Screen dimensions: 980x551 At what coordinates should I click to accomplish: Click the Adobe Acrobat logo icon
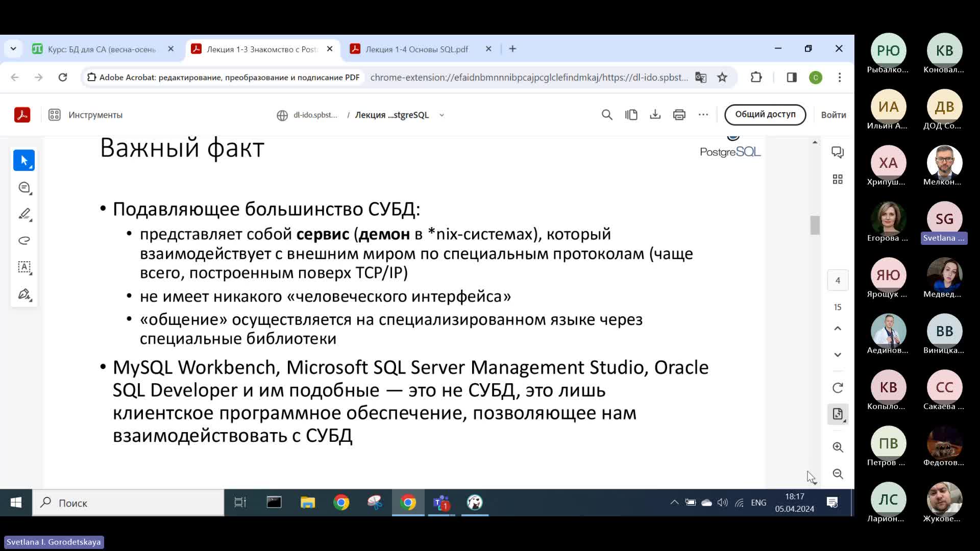tap(22, 115)
